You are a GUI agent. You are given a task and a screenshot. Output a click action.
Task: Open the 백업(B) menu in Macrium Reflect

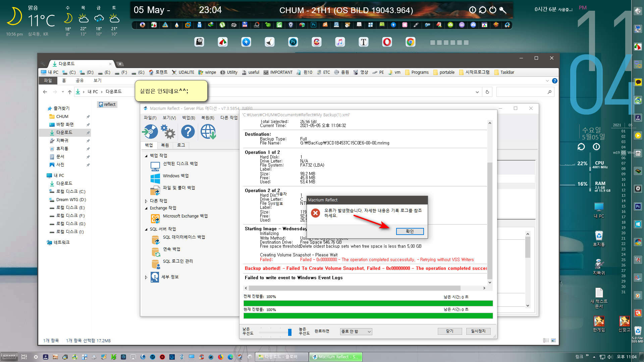(189, 118)
